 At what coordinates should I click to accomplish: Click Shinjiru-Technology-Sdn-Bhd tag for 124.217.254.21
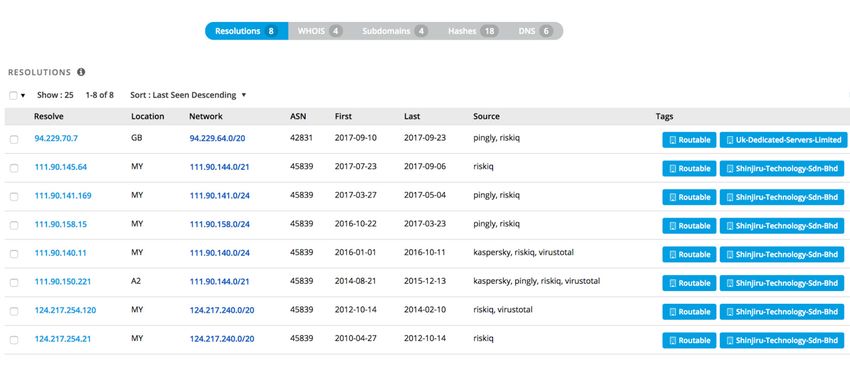pyautogui.click(x=782, y=341)
